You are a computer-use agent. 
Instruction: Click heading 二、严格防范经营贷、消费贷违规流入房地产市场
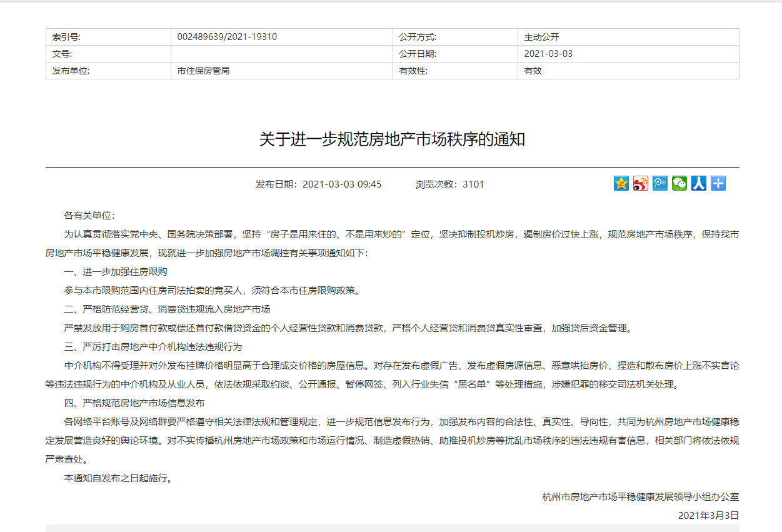(x=167, y=309)
